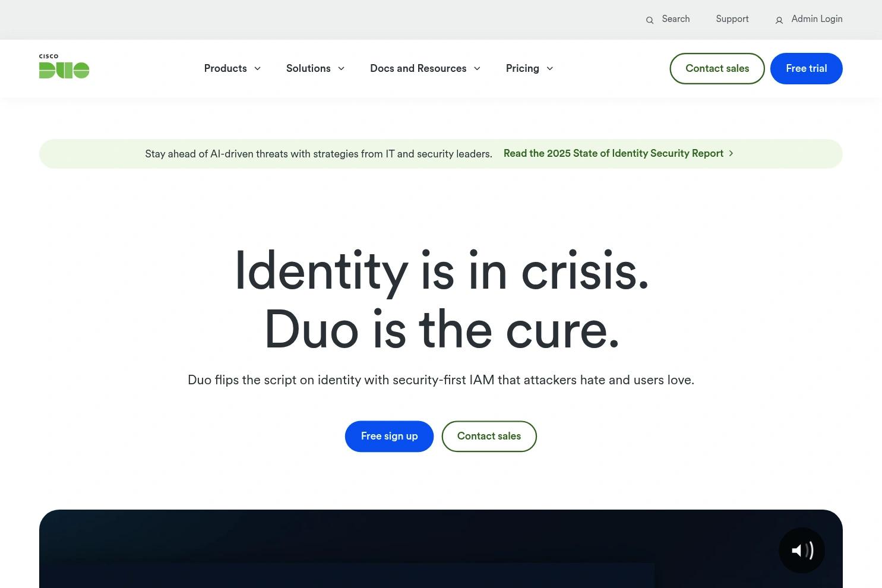
Task: Click the search magnifier icon
Action: (x=650, y=20)
